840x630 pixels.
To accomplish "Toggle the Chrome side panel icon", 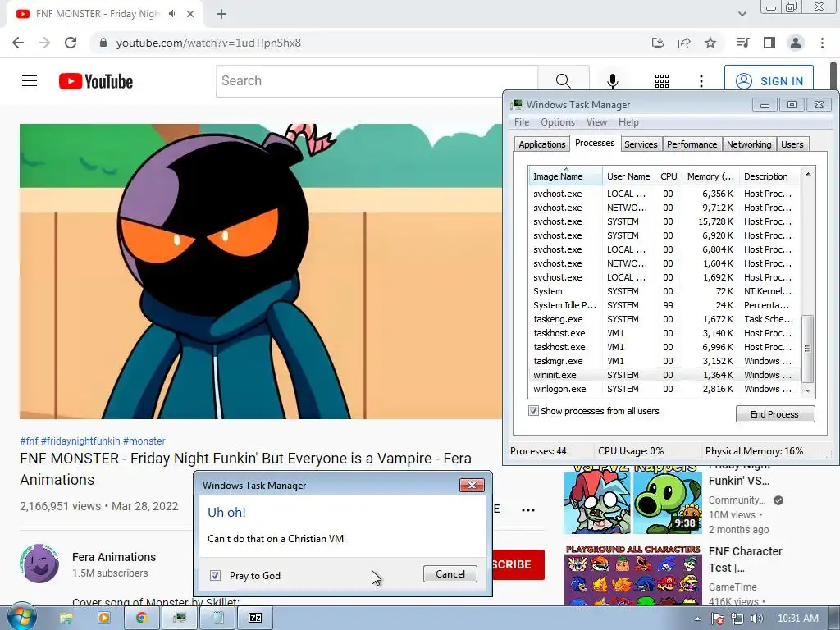I will tap(769, 43).
